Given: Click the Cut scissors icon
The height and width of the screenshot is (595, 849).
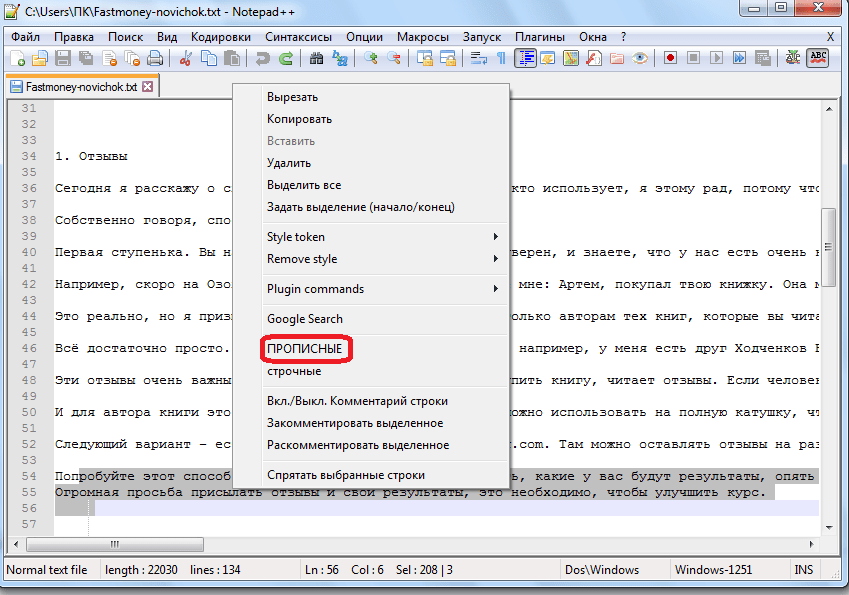Looking at the screenshot, I should [x=185, y=58].
